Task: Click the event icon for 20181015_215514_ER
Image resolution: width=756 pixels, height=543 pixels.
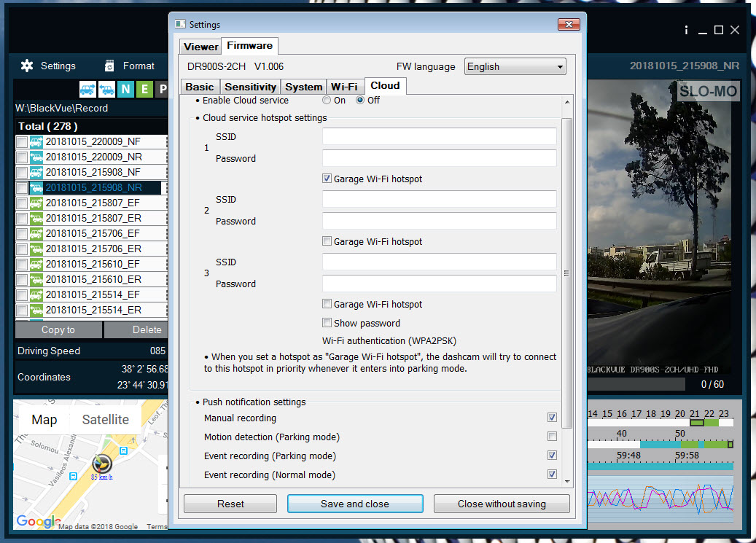Action: pos(36,310)
